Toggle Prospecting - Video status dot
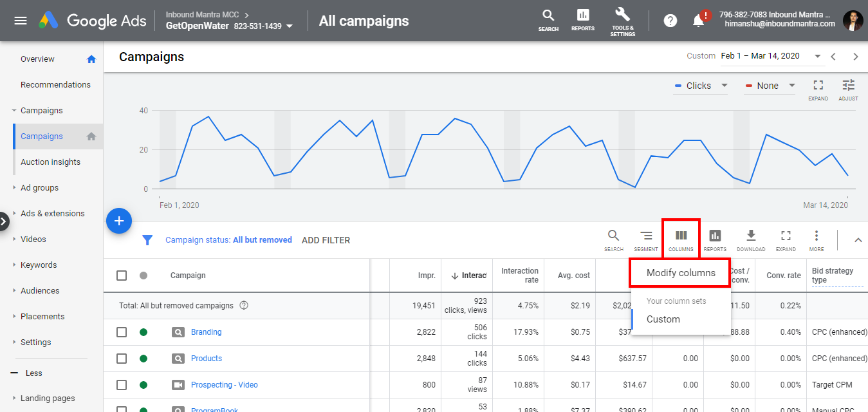The height and width of the screenshot is (412, 868). (143, 385)
